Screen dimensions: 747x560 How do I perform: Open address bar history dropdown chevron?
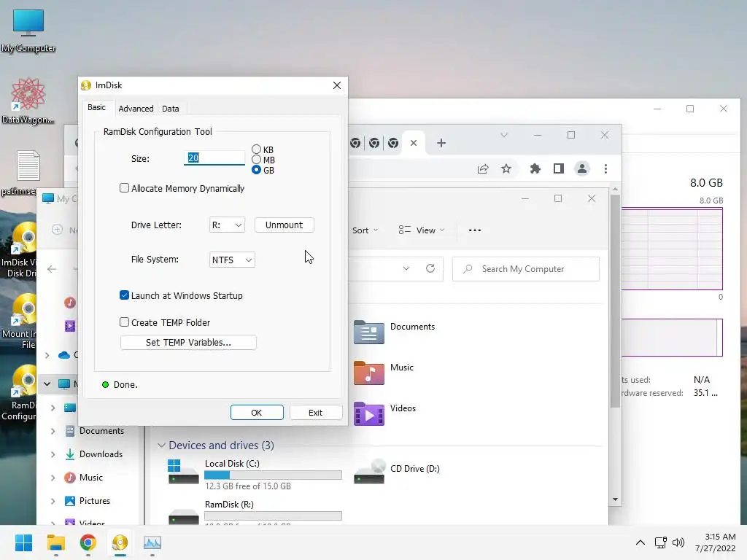pyautogui.click(x=406, y=268)
